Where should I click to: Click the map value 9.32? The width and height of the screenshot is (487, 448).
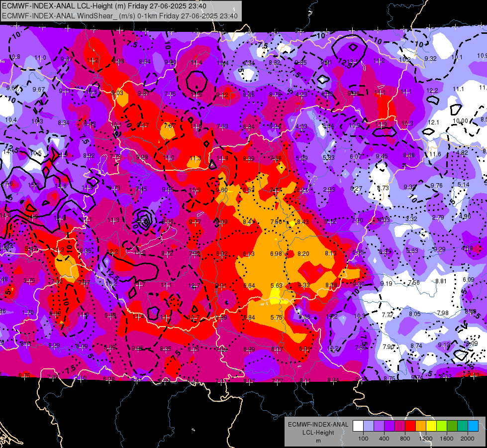pyautogui.click(x=430, y=58)
